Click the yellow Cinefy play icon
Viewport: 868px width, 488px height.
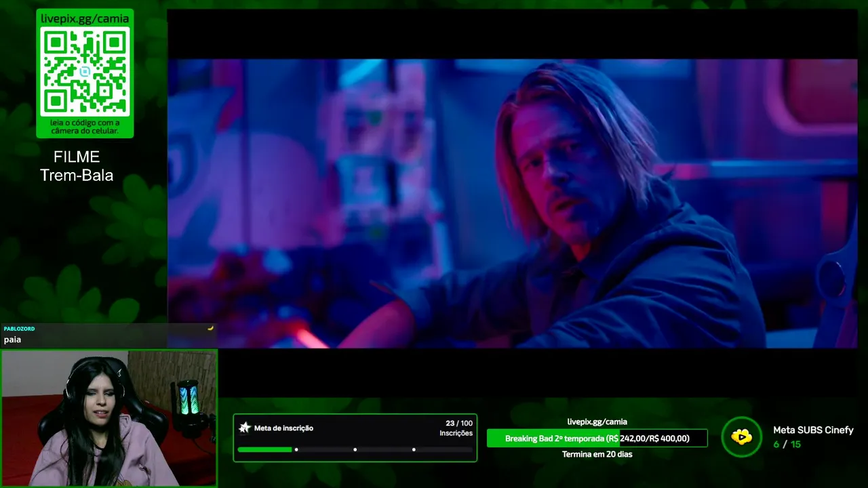click(x=741, y=437)
